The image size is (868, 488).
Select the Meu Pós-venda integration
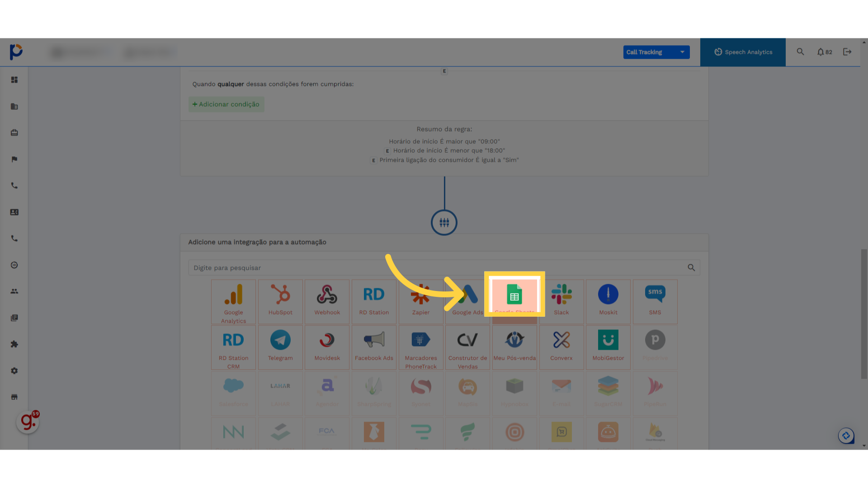(514, 347)
